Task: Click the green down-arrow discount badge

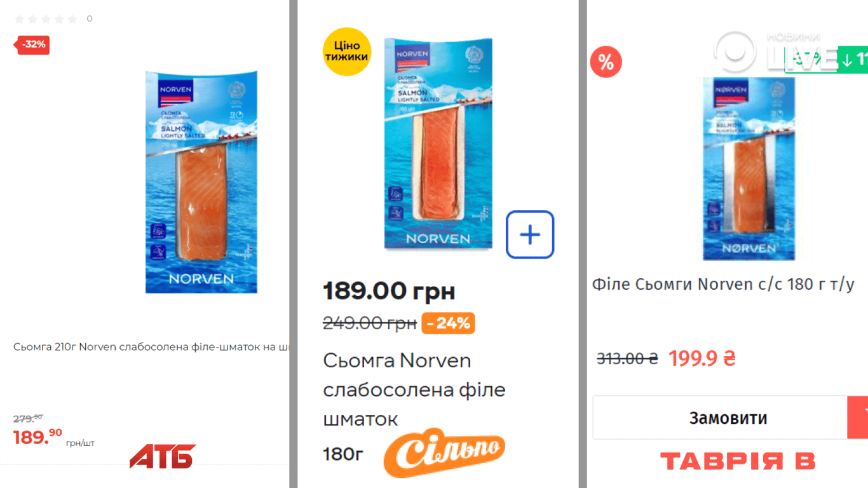Action: [x=853, y=60]
